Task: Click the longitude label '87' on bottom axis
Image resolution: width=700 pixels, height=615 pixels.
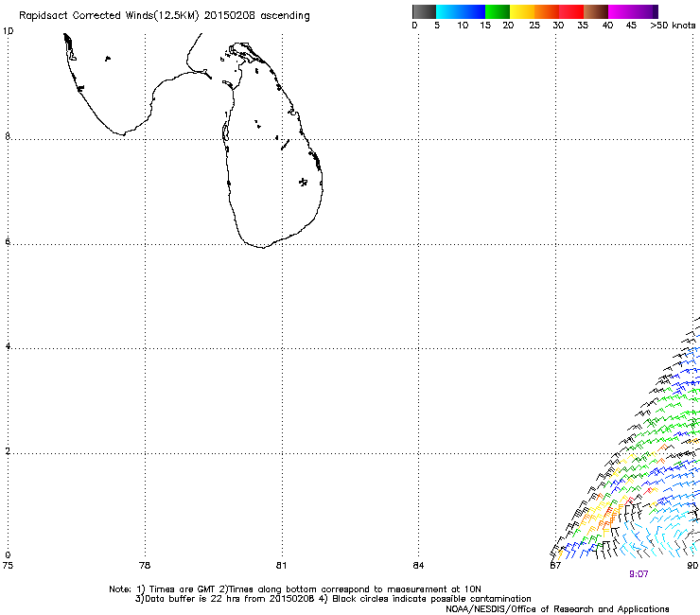Action: click(x=555, y=566)
